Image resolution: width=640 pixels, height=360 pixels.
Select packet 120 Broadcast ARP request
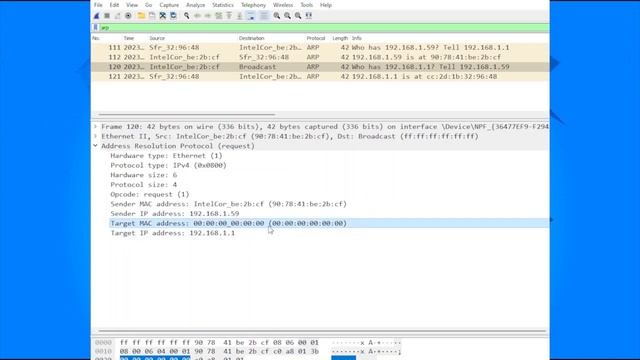(320, 67)
